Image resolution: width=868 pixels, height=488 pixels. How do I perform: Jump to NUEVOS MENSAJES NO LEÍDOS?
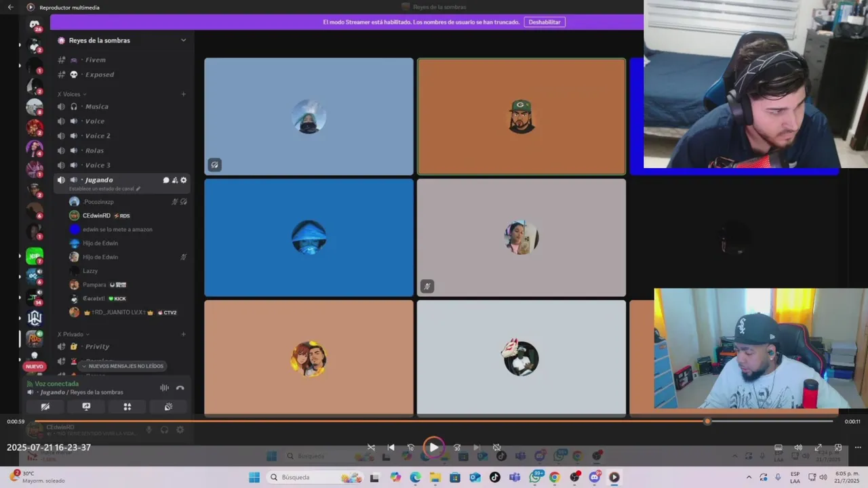point(122,366)
